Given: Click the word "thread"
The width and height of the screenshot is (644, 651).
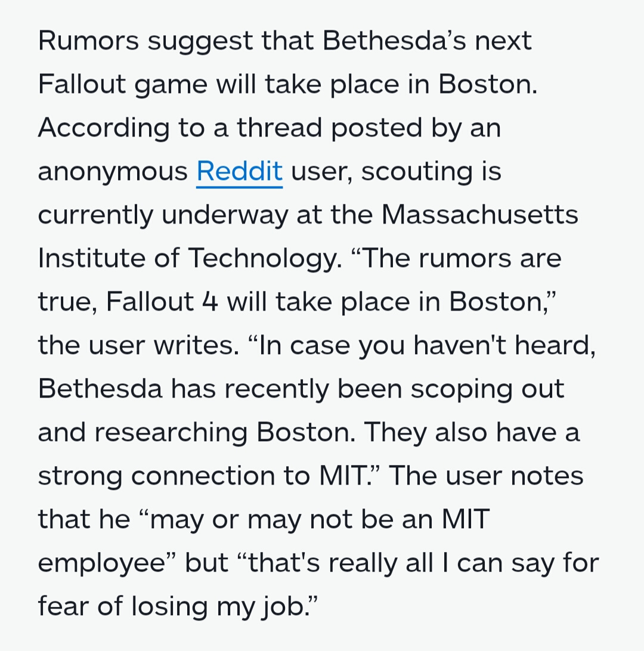Looking at the screenshot, I should click(x=280, y=128).
